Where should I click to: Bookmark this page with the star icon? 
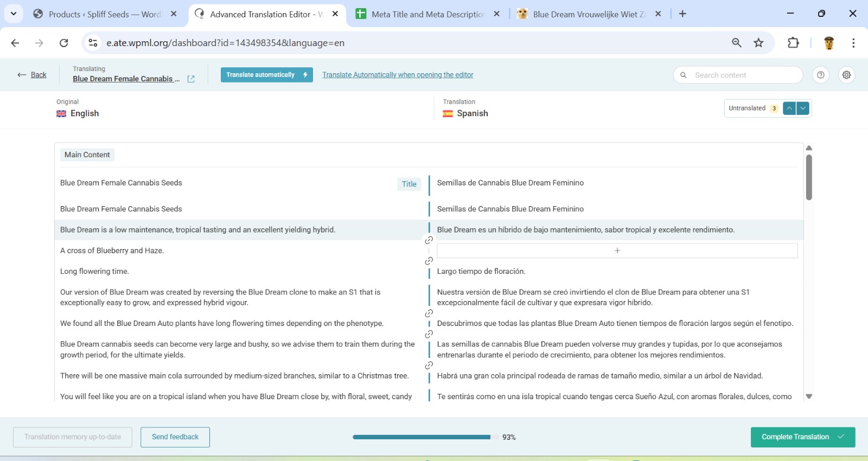click(x=758, y=43)
